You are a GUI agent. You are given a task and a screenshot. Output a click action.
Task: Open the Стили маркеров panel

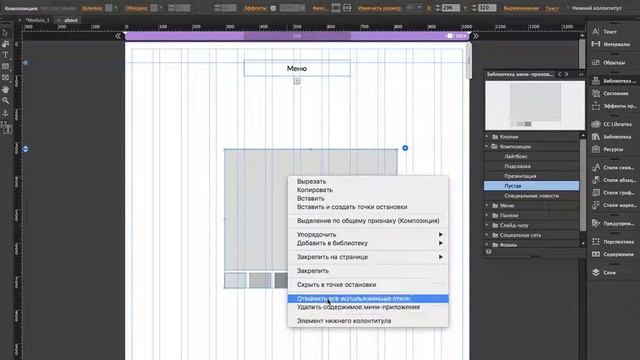[x=613, y=205]
